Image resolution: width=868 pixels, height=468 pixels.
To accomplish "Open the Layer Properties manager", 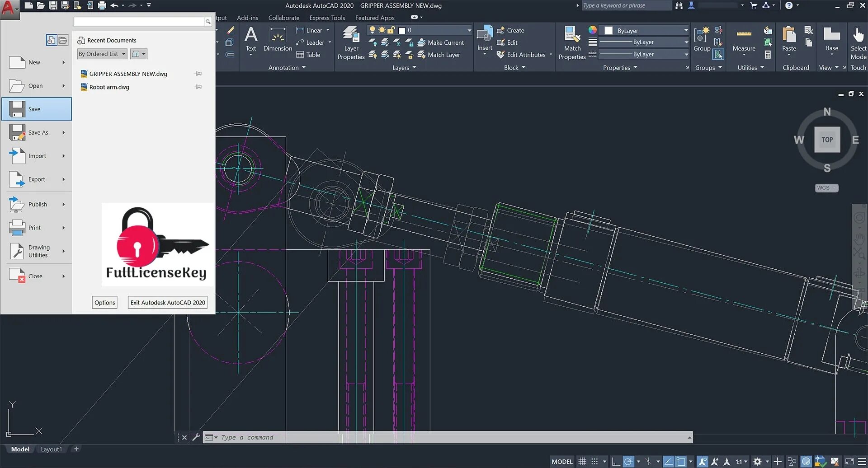I will (x=351, y=43).
